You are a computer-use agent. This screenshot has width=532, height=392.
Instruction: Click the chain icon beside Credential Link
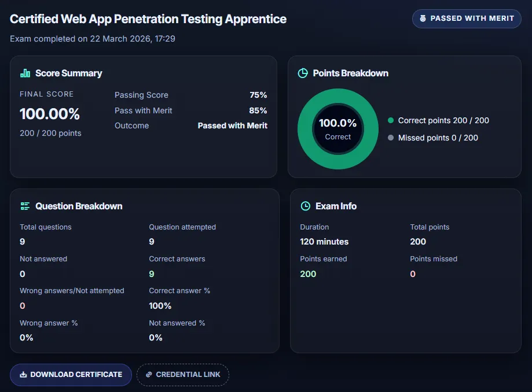(x=149, y=375)
